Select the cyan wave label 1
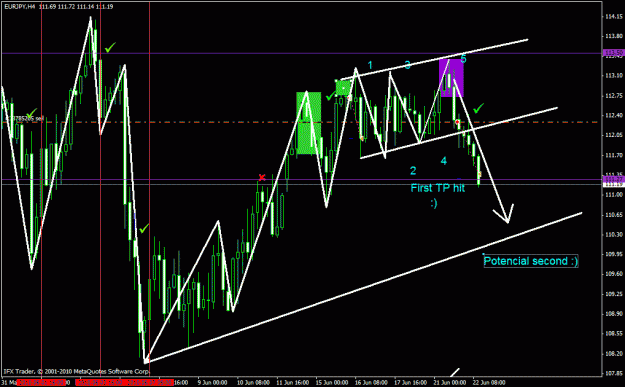Screen dimensions: 625x387 (370, 65)
